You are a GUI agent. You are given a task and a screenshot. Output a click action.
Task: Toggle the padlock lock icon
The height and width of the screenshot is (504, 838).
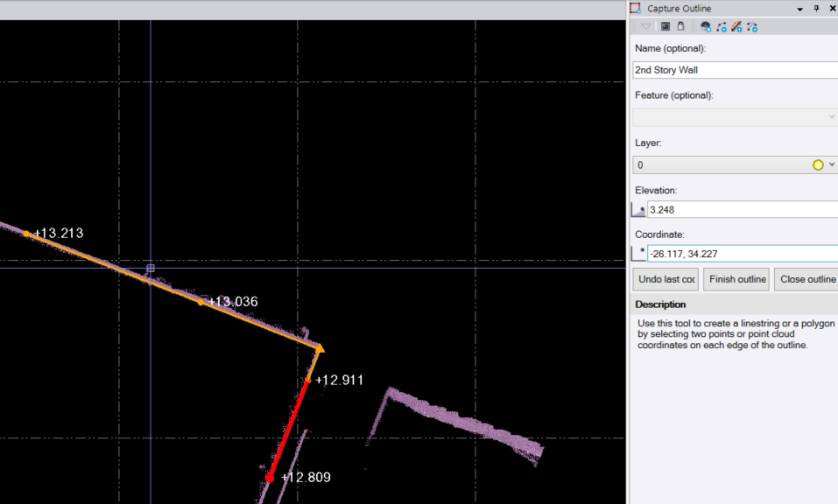click(680, 27)
